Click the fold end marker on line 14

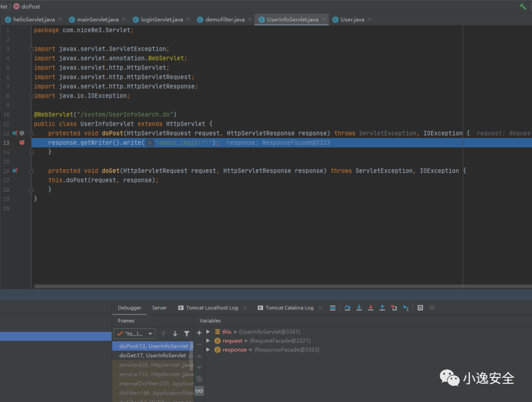(x=31, y=152)
